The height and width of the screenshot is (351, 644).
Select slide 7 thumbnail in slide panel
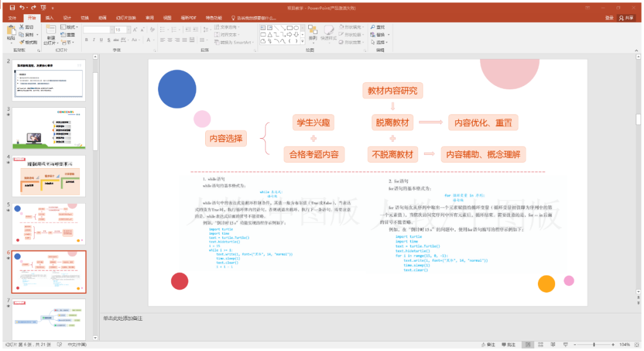click(49, 319)
